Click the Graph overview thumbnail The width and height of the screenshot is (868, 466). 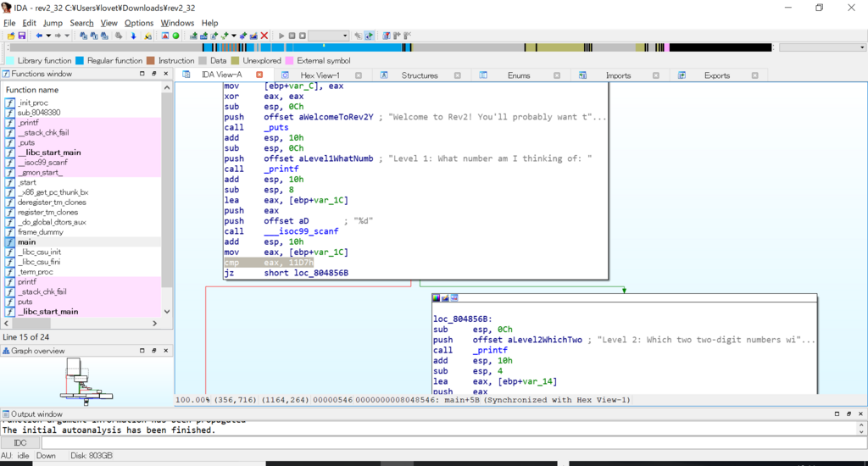point(86,380)
